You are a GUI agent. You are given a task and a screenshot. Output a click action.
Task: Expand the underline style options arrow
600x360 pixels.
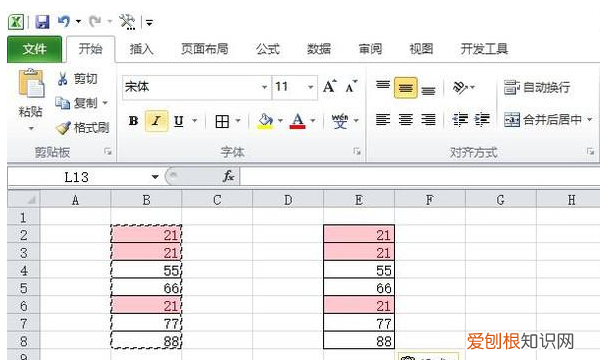click(x=195, y=121)
